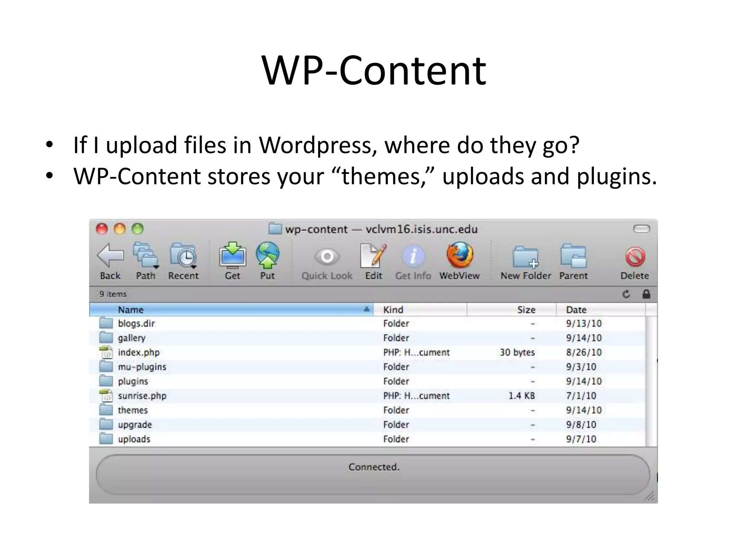
Task: Click the lock icon in status bar
Action: [646, 294]
